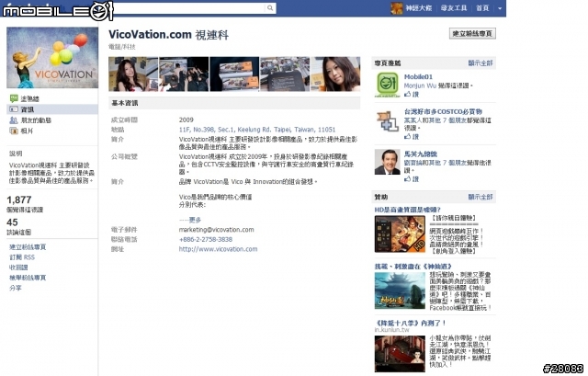This screenshot has width=588, height=376.
Task: Click the Monjun Wu name link
Action: coord(420,85)
